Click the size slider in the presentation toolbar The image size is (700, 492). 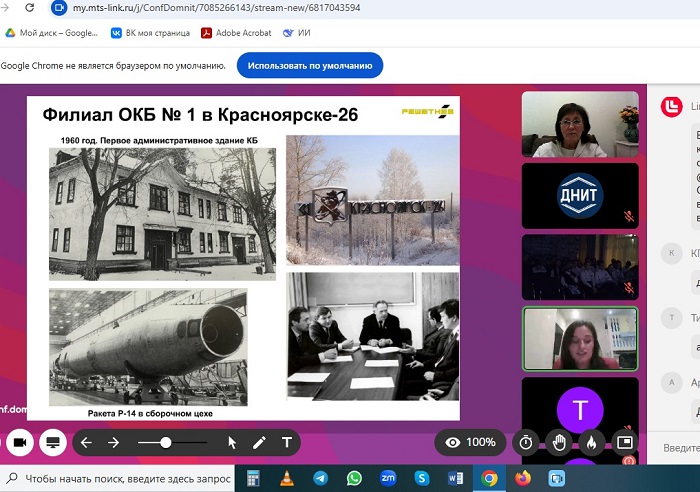(165, 442)
